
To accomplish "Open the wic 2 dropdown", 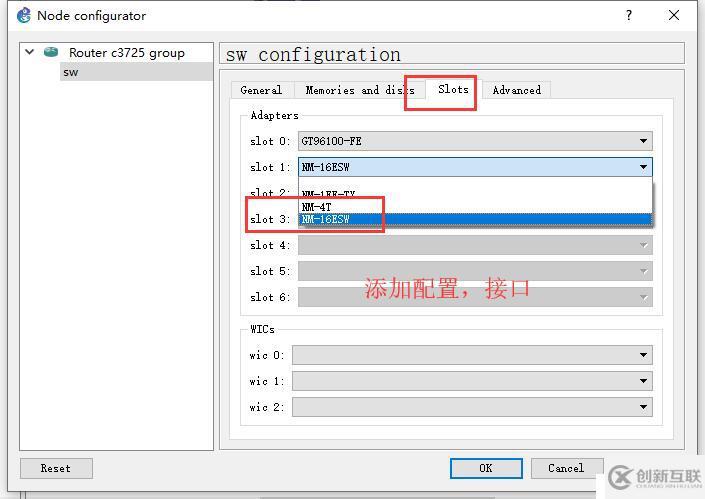I will coord(472,407).
